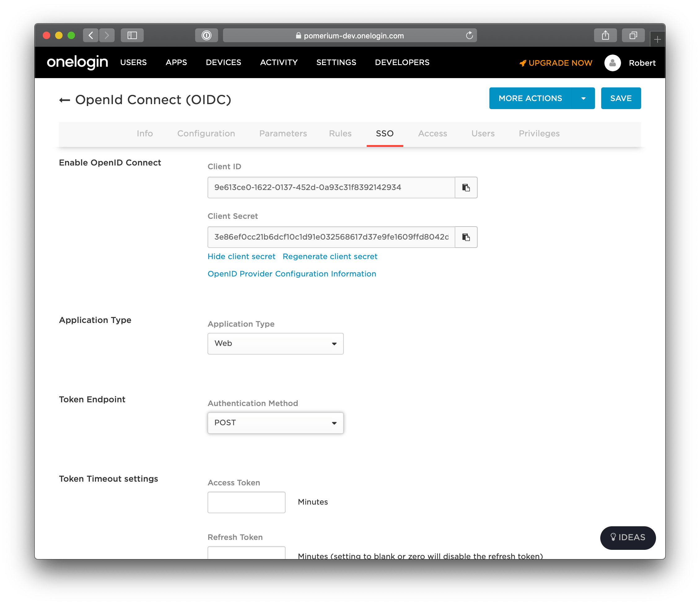The height and width of the screenshot is (605, 700).
Task: Select the Application Type dropdown
Action: click(275, 344)
